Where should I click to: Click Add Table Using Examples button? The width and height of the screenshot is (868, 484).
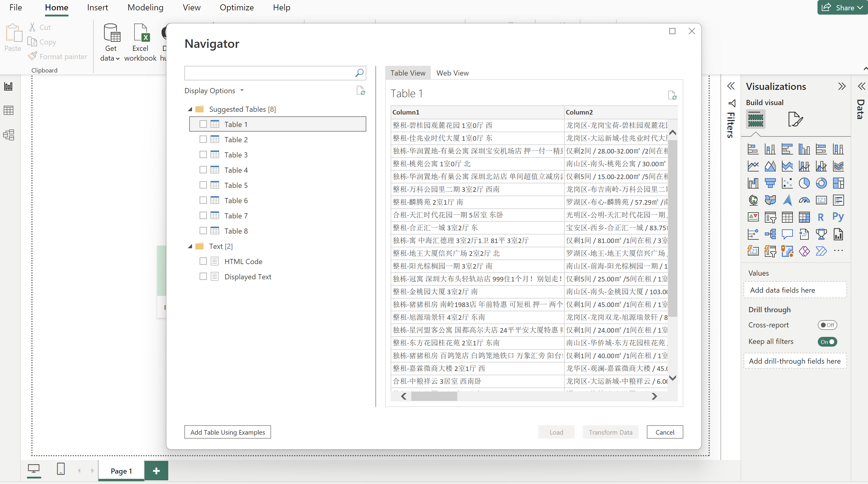pos(228,432)
